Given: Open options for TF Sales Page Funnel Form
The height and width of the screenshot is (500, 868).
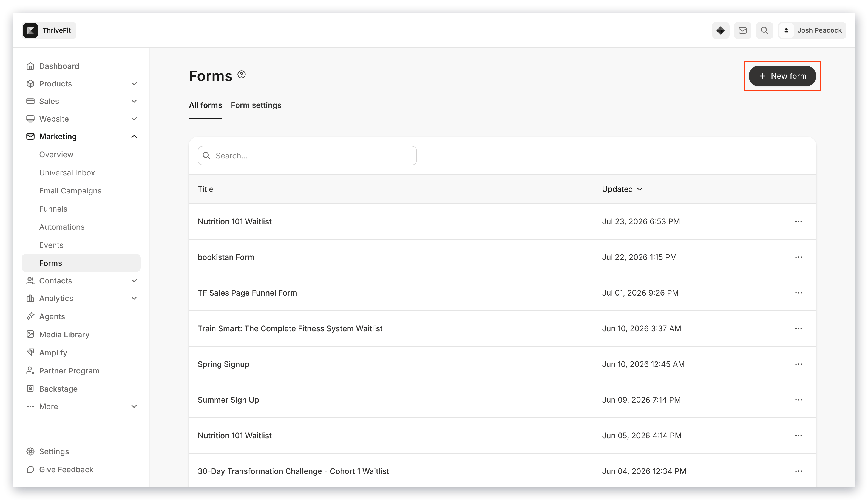Looking at the screenshot, I should (798, 293).
